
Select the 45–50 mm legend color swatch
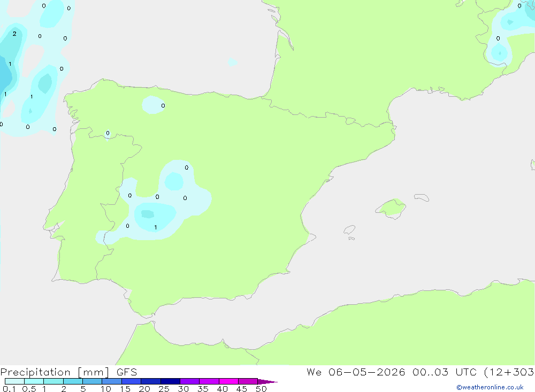[x=248, y=381]
